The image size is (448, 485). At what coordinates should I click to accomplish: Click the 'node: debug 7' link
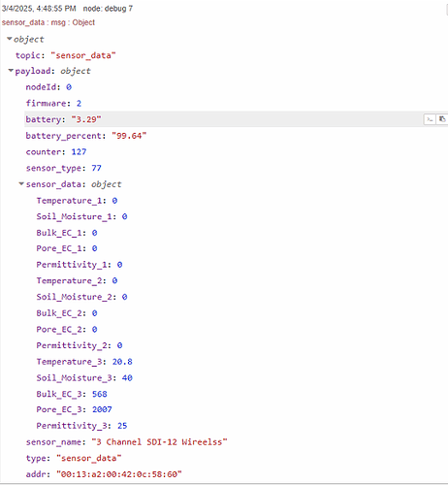coord(108,9)
